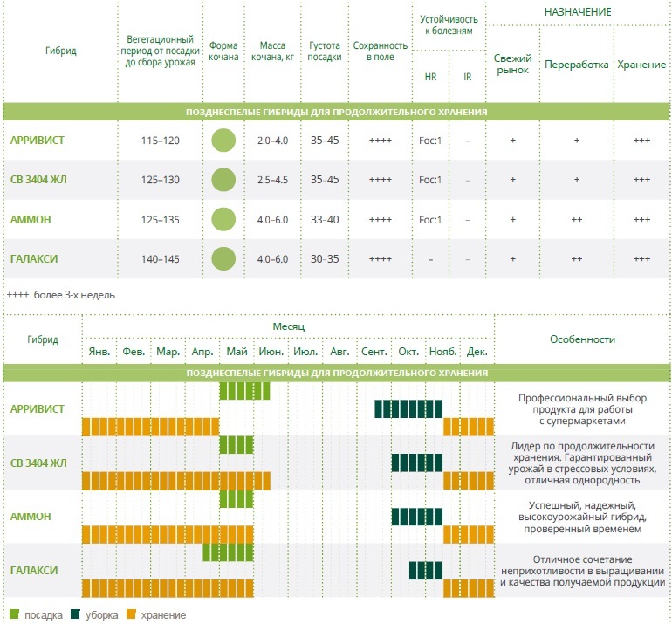
Task: Click the Особенности column header
Action: coord(582,339)
